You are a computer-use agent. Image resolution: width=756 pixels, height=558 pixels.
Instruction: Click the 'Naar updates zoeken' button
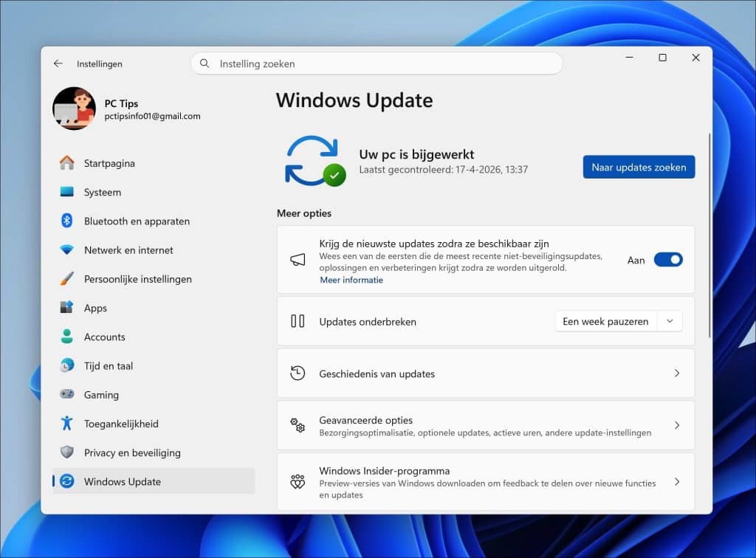pyautogui.click(x=638, y=167)
